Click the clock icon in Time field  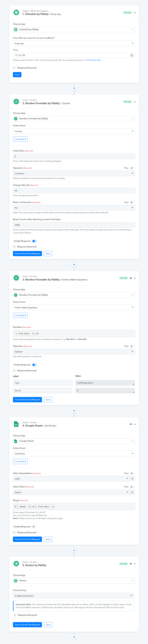pyautogui.click(x=132, y=55)
